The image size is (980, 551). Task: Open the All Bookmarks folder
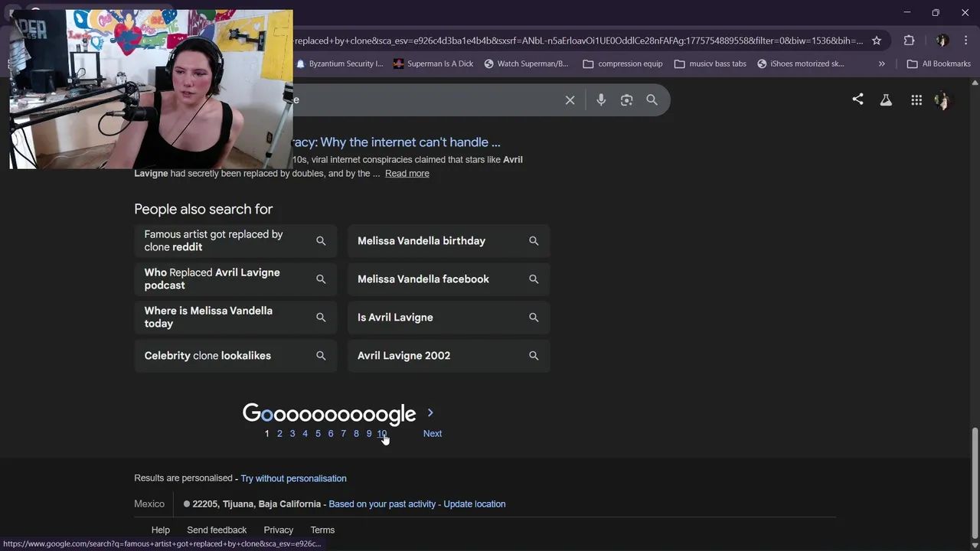point(939,64)
